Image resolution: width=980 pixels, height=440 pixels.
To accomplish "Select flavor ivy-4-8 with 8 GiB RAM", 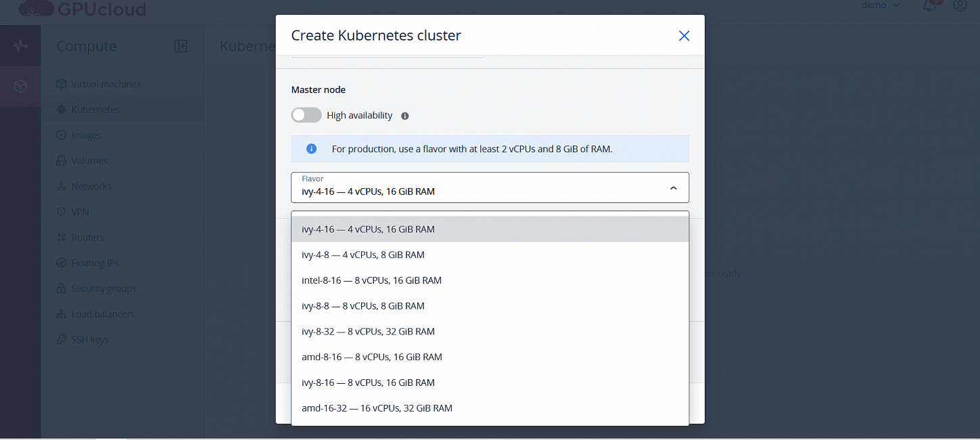I will pyautogui.click(x=490, y=255).
